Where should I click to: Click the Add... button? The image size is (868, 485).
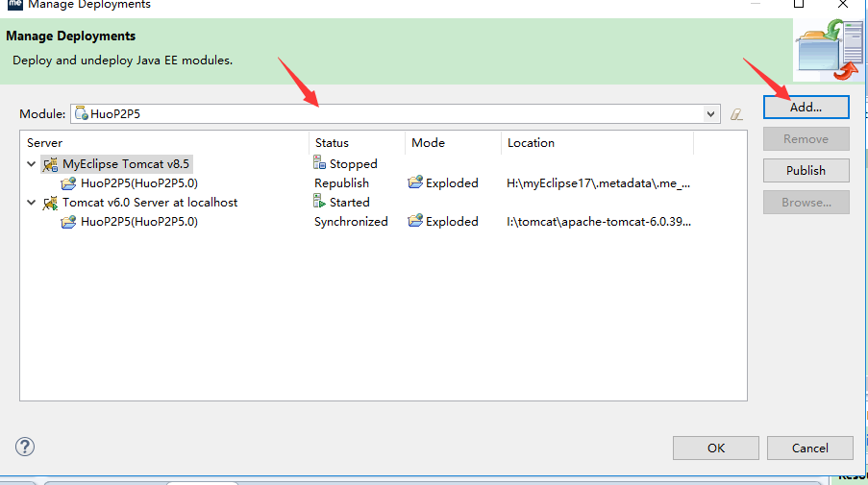click(x=806, y=108)
